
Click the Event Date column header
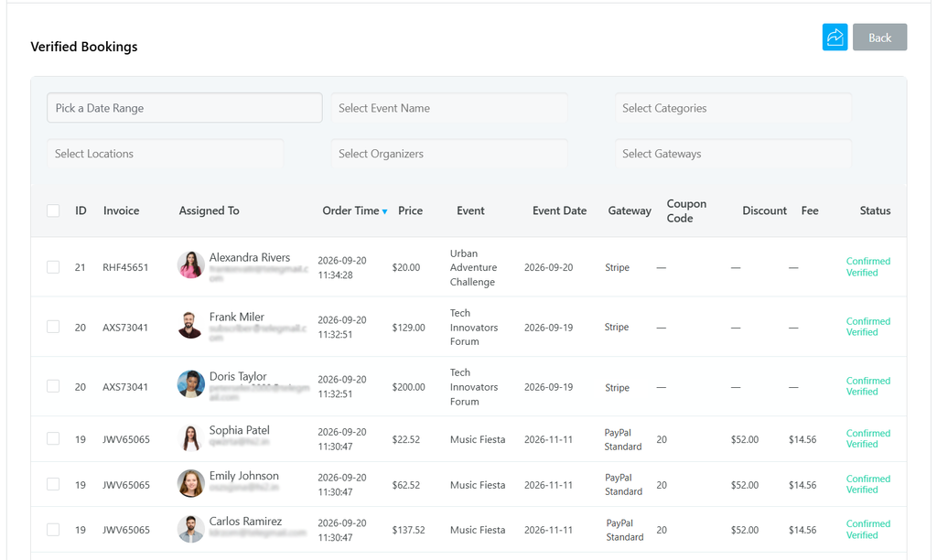point(559,210)
